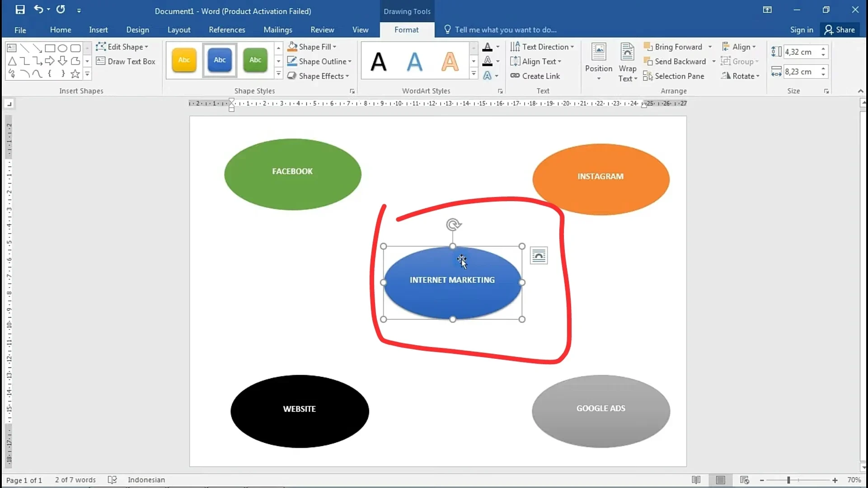Save the document with the floppy icon

click(x=20, y=10)
